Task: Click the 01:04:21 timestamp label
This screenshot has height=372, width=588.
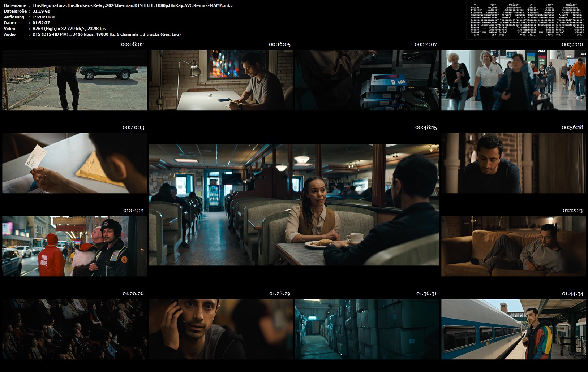Action: click(134, 211)
